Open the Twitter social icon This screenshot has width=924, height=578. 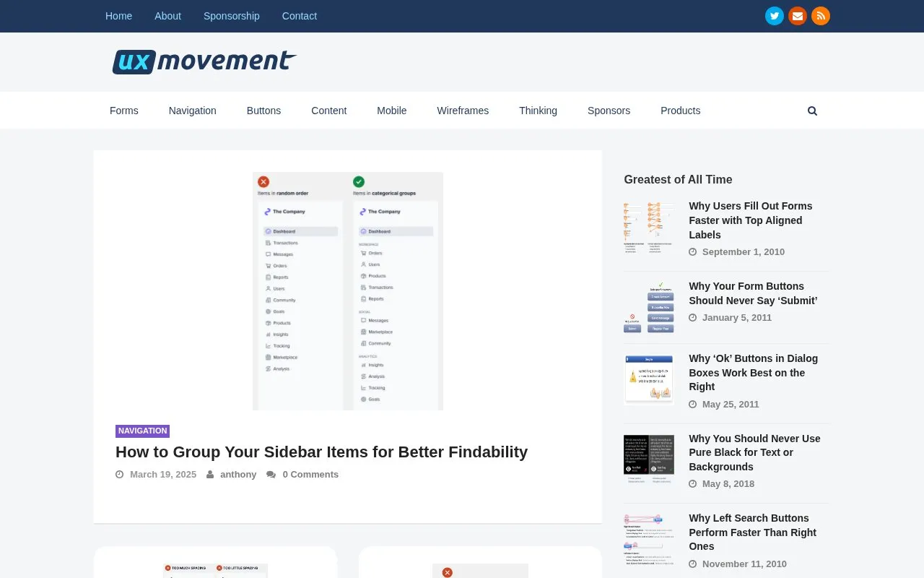coord(775,16)
